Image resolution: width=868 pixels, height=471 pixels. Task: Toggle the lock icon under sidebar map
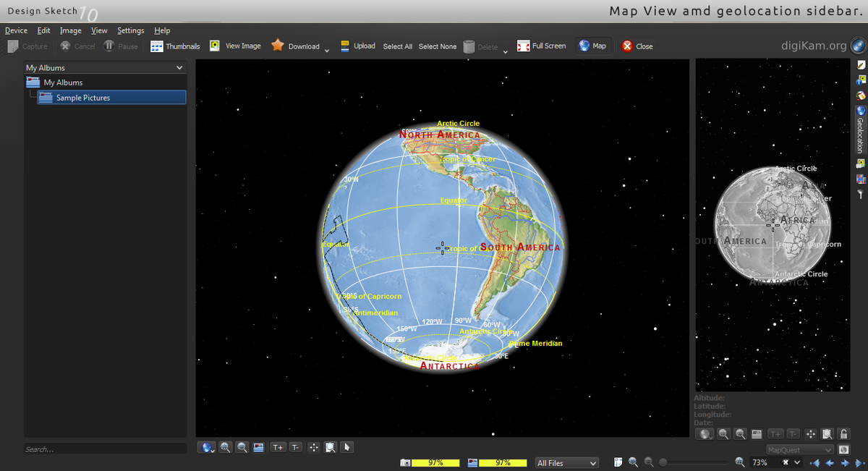click(x=843, y=434)
